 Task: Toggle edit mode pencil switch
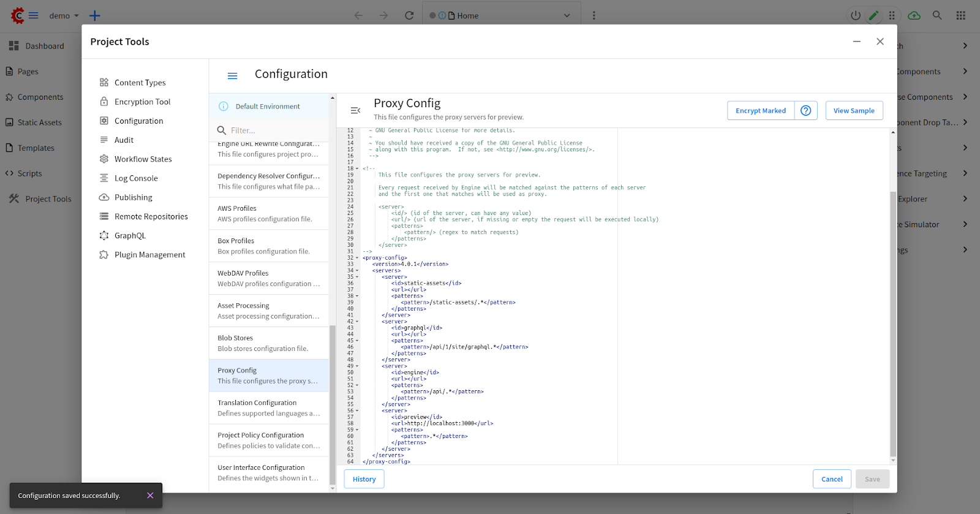pos(873,15)
